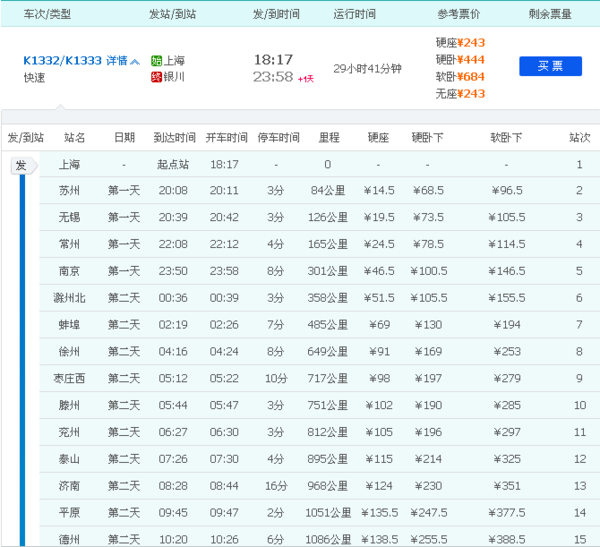Click the 停车时间 column header
This screenshot has height=547, width=600.
click(278, 137)
